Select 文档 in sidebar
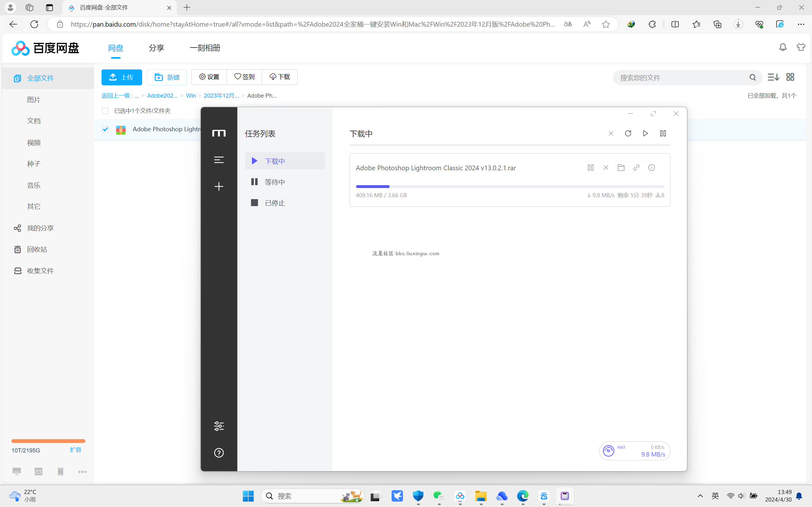The width and height of the screenshot is (812, 507). [x=34, y=121]
